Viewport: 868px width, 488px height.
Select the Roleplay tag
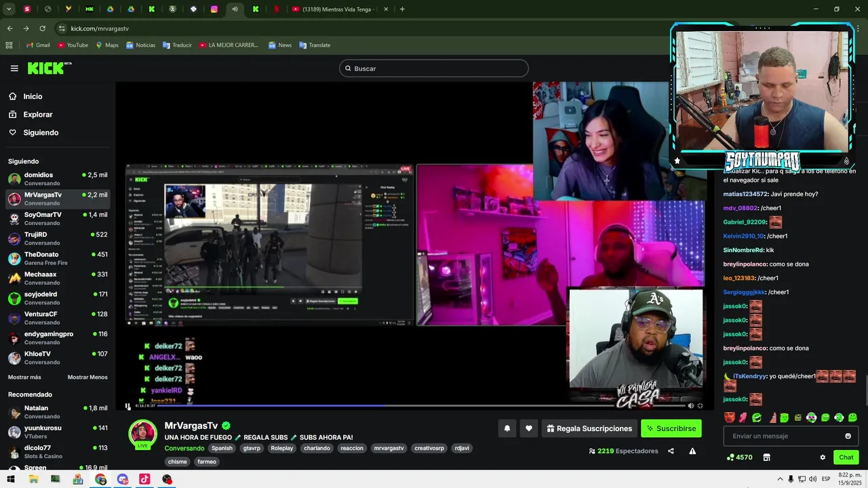[x=282, y=448]
